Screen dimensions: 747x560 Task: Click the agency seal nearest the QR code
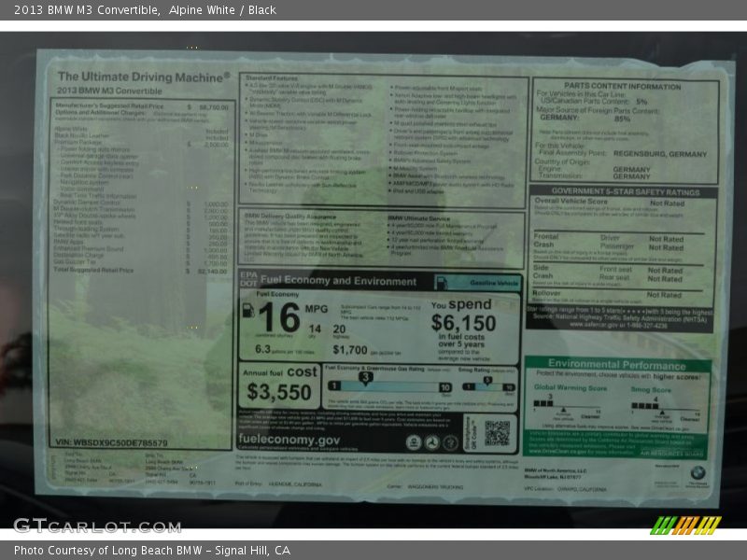pos(451,442)
